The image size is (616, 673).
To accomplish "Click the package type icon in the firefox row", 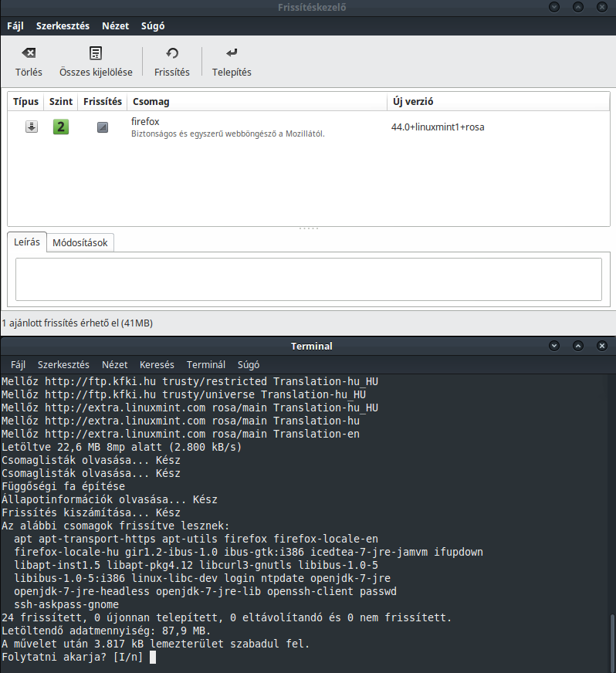I will (32, 127).
